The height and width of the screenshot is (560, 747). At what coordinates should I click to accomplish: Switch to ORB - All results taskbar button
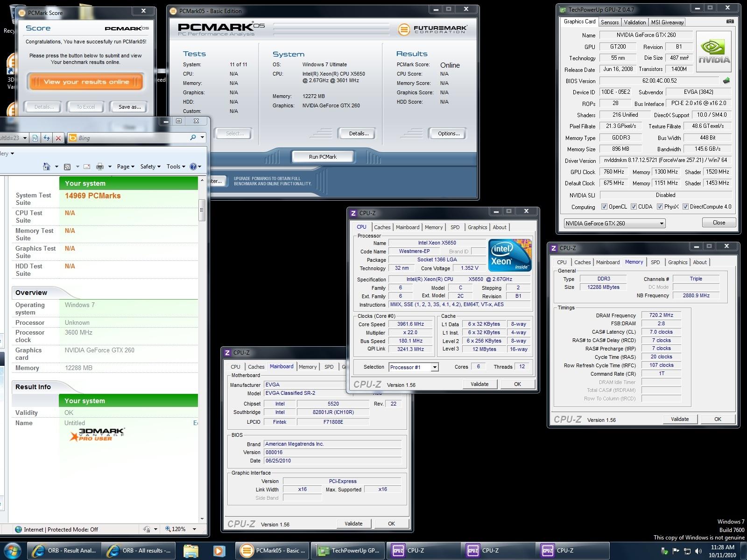(139, 551)
